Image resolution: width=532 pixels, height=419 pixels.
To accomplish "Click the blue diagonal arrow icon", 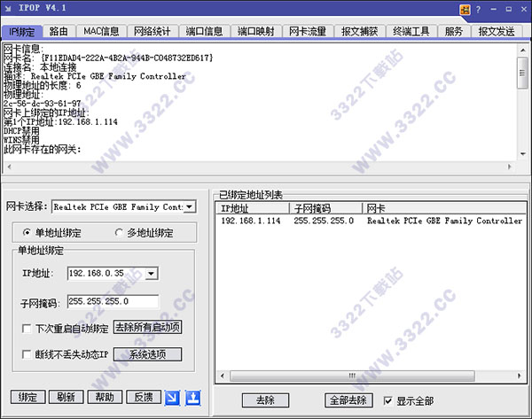I will tap(172, 398).
